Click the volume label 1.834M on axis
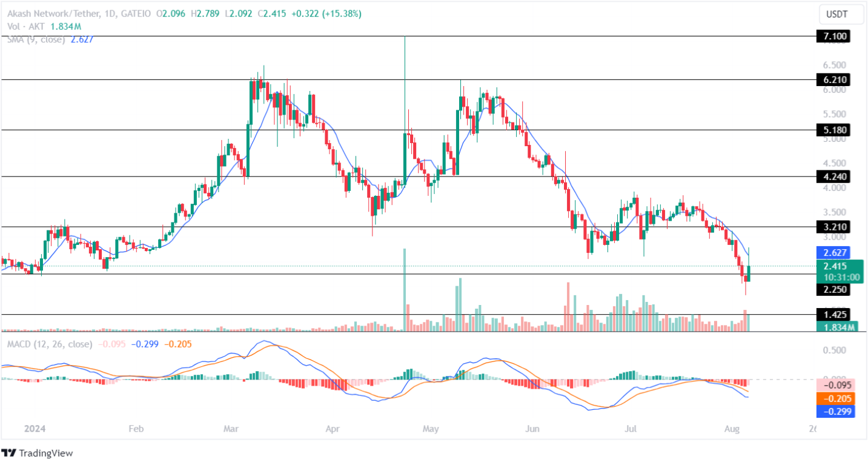This screenshot has width=868, height=459. click(x=837, y=327)
